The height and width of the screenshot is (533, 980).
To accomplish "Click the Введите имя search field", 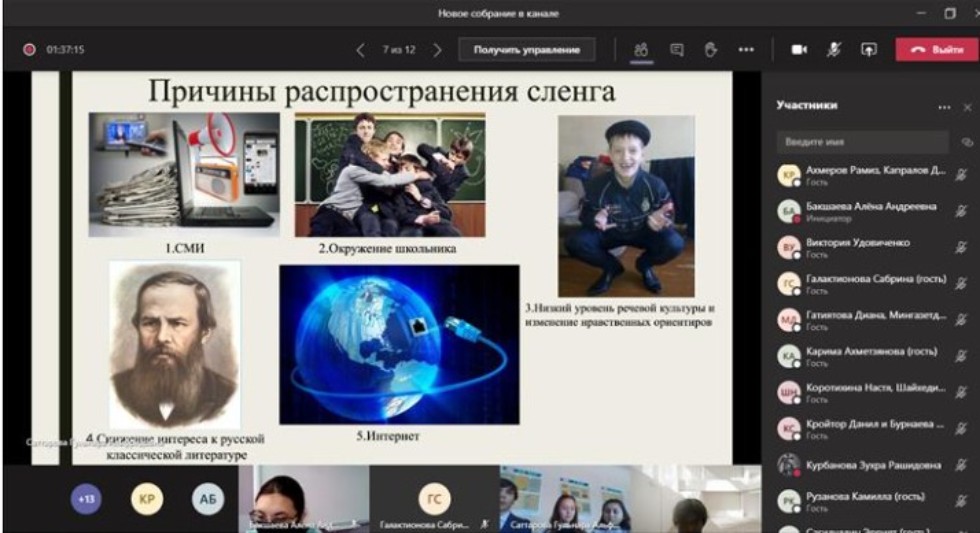I will point(863,142).
